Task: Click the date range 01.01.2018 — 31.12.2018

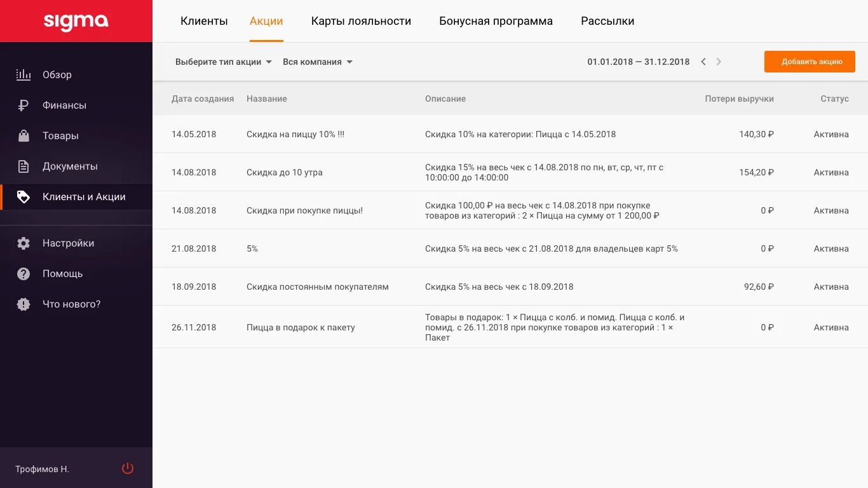Action: click(x=638, y=62)
